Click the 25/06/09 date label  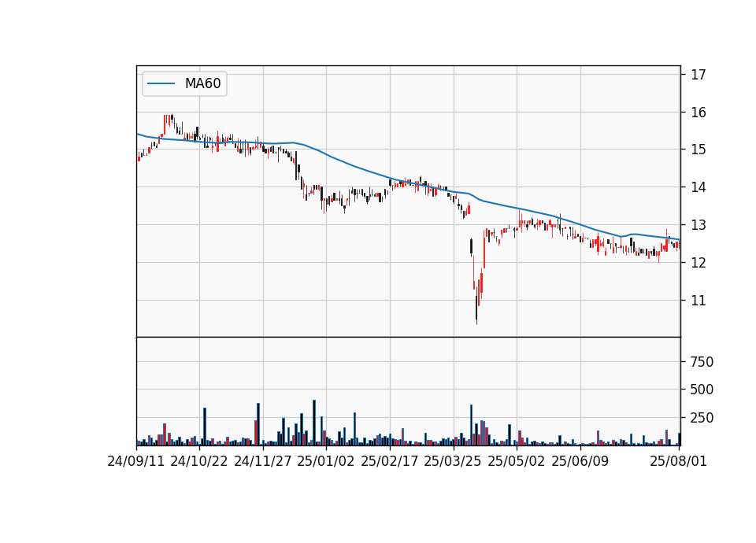point(580,461)
